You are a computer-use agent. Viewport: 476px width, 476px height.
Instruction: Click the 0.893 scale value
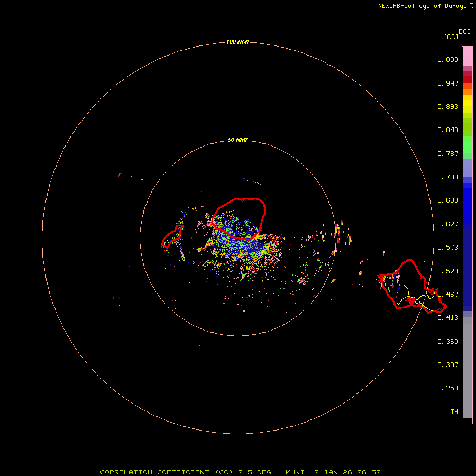click(x=448, y=106)
